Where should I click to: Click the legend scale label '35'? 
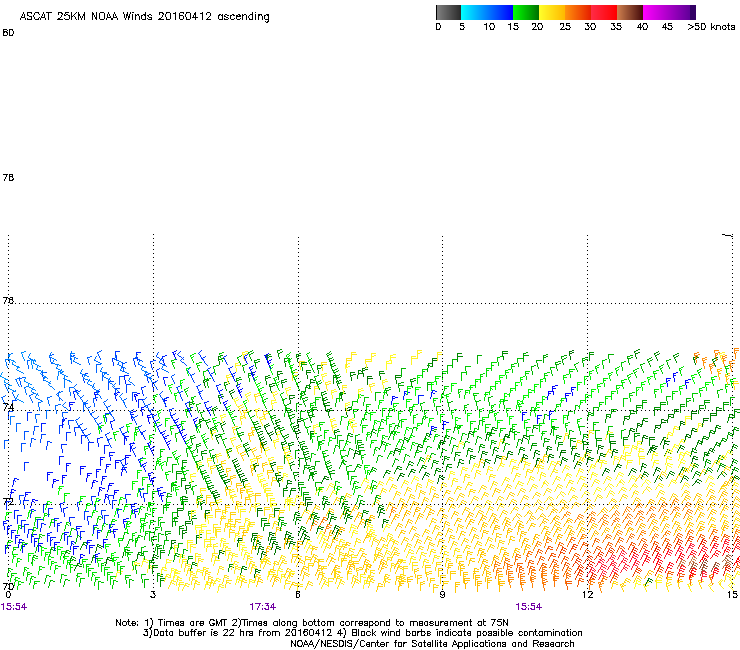point(616,27)
